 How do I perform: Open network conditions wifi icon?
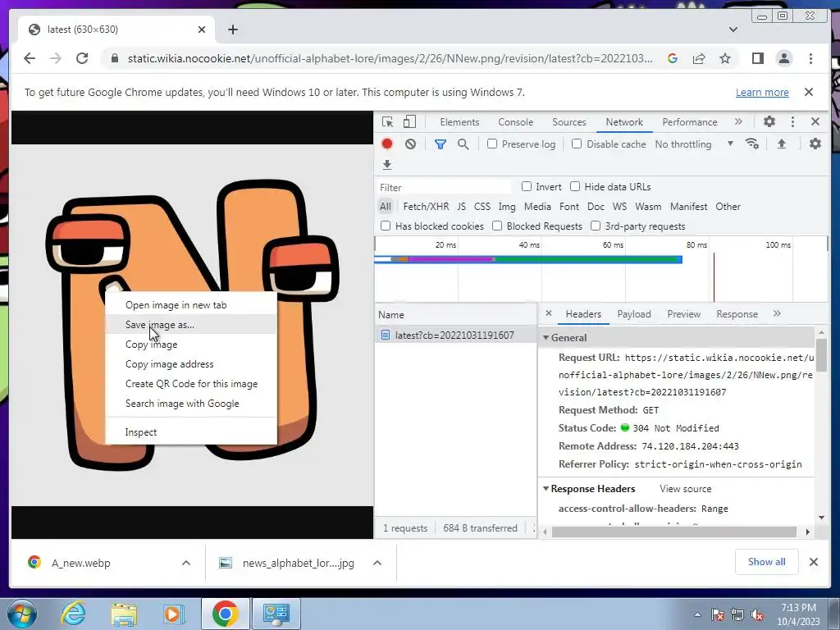(751, 144)
